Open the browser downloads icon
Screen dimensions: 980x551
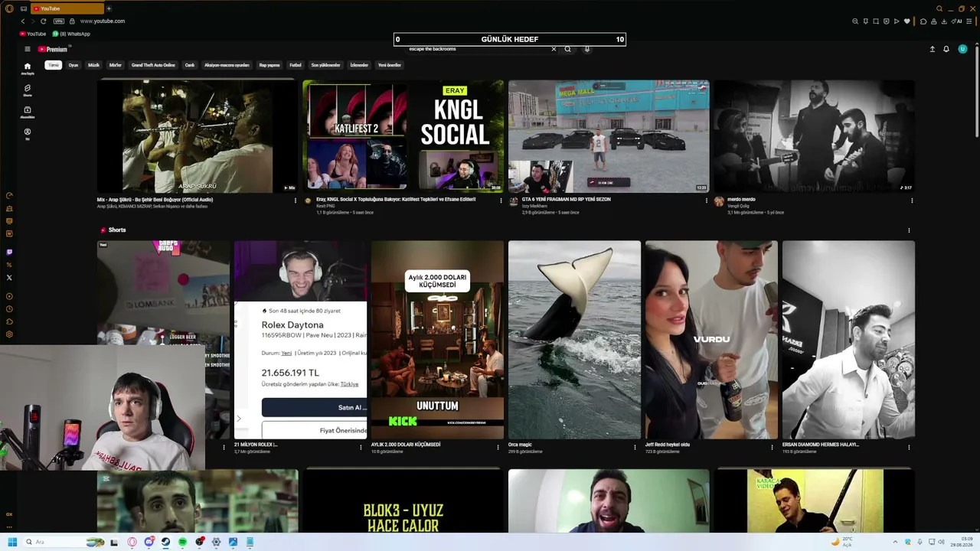point(944,21)
